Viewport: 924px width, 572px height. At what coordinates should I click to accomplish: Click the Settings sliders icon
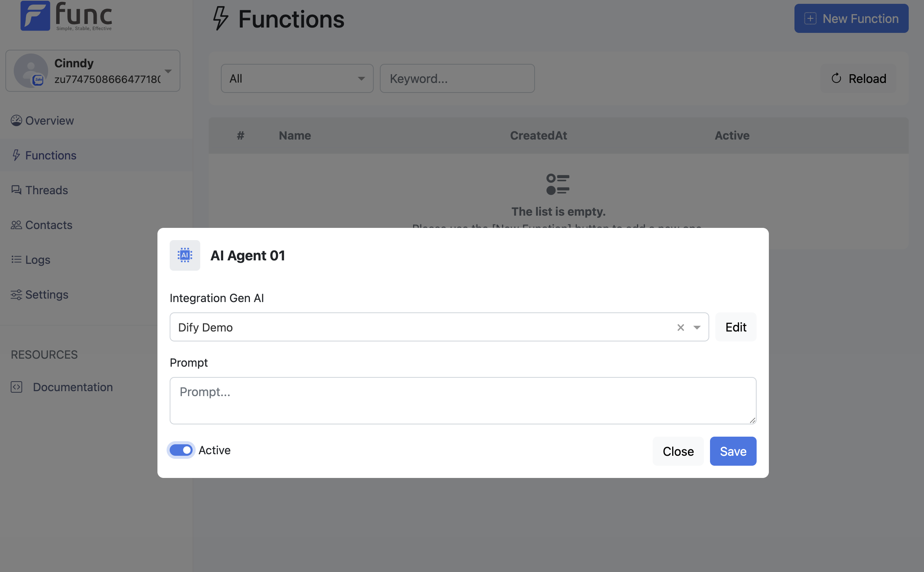pyautogui.click(x=16, y=294)
